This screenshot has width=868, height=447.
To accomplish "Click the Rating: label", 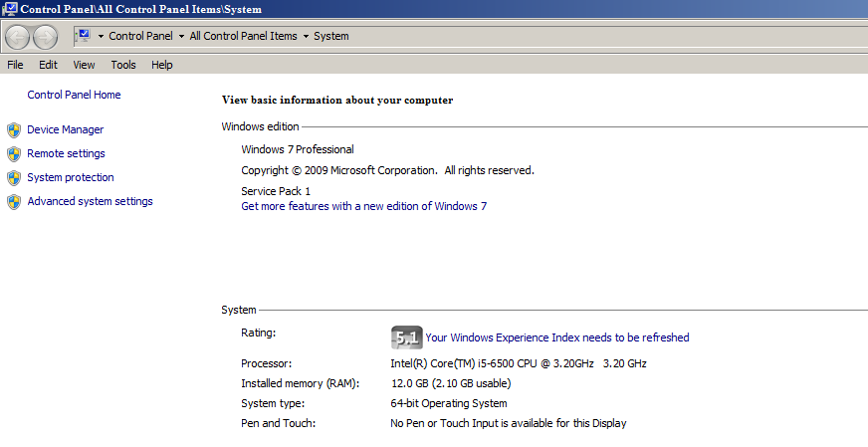I will point(258,333).
